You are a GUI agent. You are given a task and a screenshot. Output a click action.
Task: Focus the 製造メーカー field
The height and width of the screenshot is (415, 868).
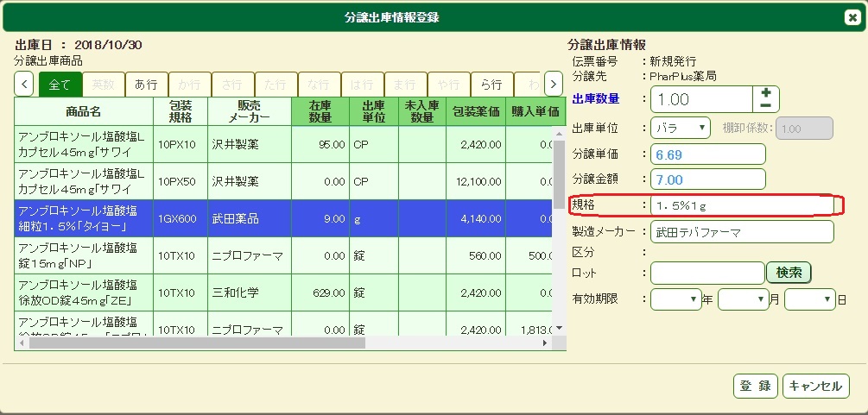[x=742, y=232]
